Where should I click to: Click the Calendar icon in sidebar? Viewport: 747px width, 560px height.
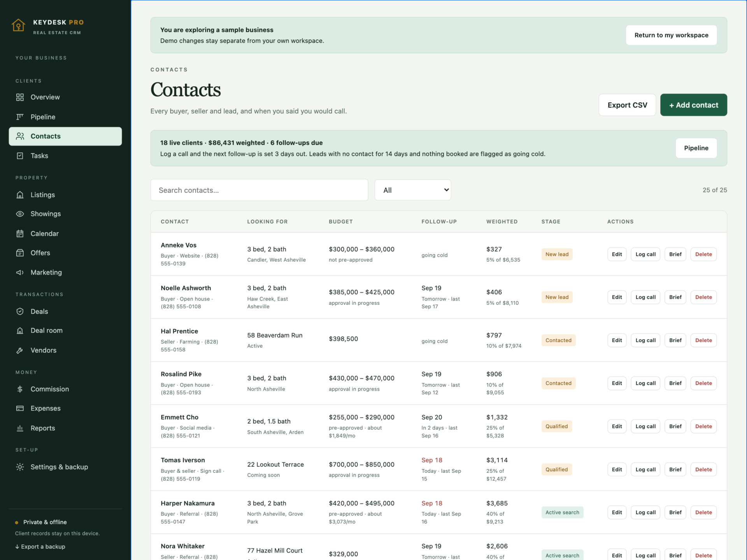(20, 233)
